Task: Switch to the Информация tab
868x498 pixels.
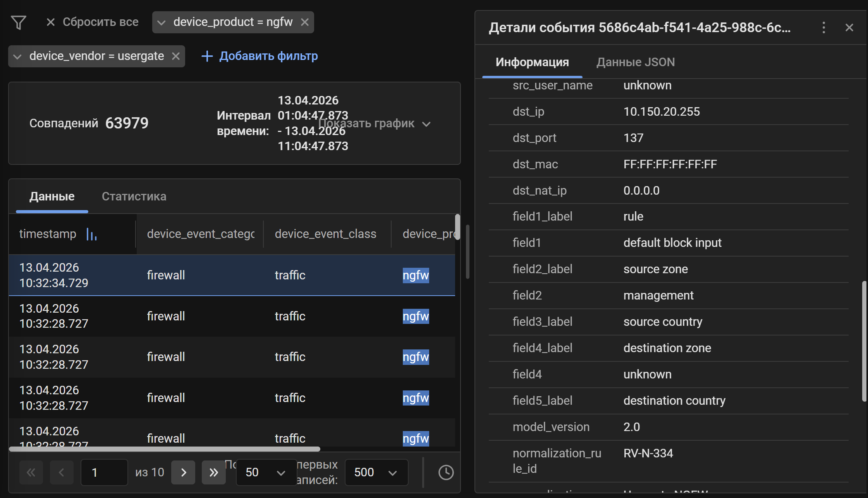Action: coord(532,62)
